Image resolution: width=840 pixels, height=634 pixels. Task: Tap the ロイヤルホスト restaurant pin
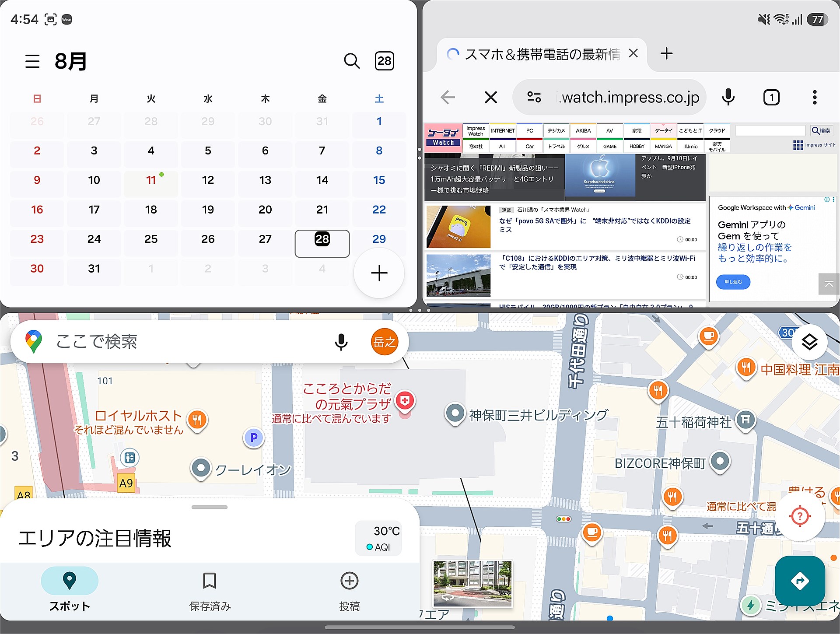click(197, 420)
